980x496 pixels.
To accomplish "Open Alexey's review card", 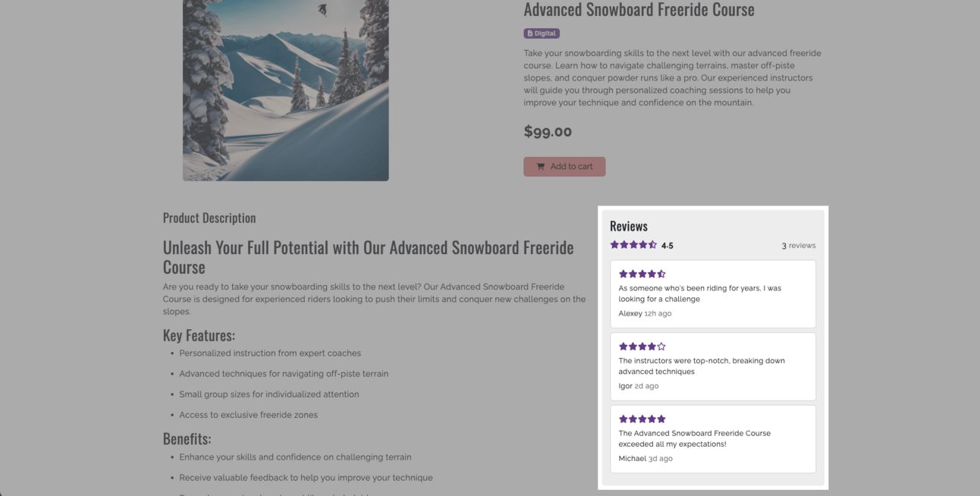I will tap(713, 294).
